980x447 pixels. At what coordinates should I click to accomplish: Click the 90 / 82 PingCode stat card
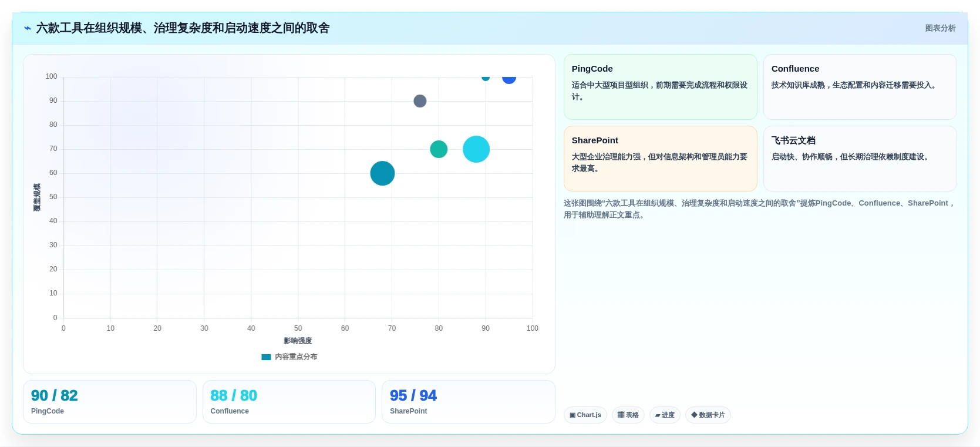(110, 402)
